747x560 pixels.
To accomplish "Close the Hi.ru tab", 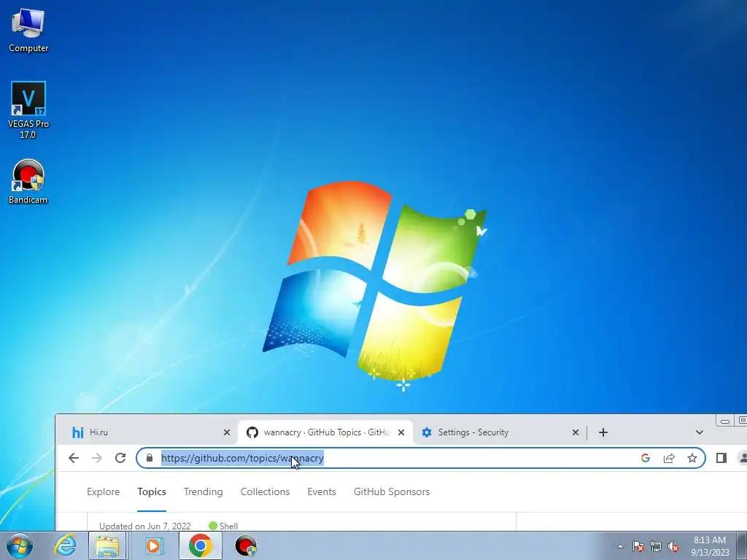I will tap(227, 432).
